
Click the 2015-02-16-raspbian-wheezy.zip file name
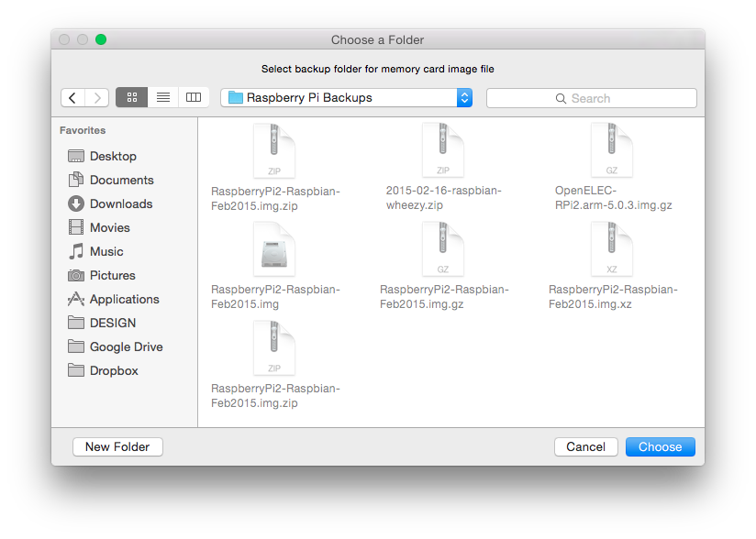tap(443, 197)
